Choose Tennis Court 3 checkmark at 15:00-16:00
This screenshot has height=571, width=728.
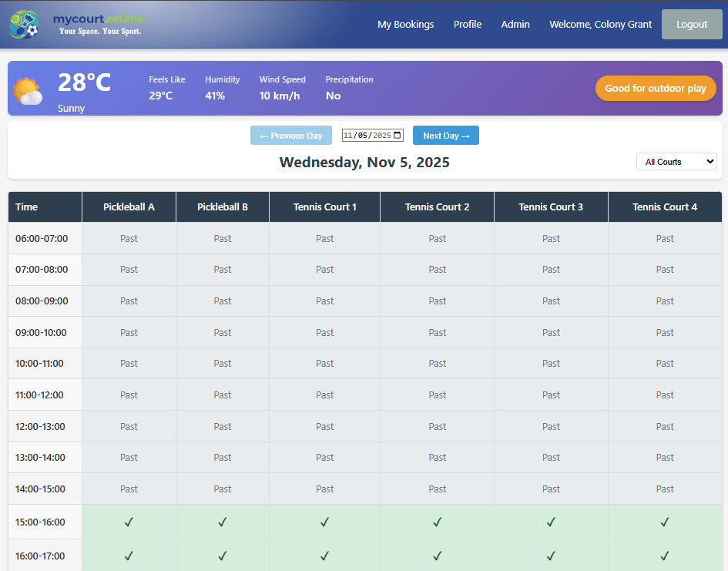pos(551,522)
